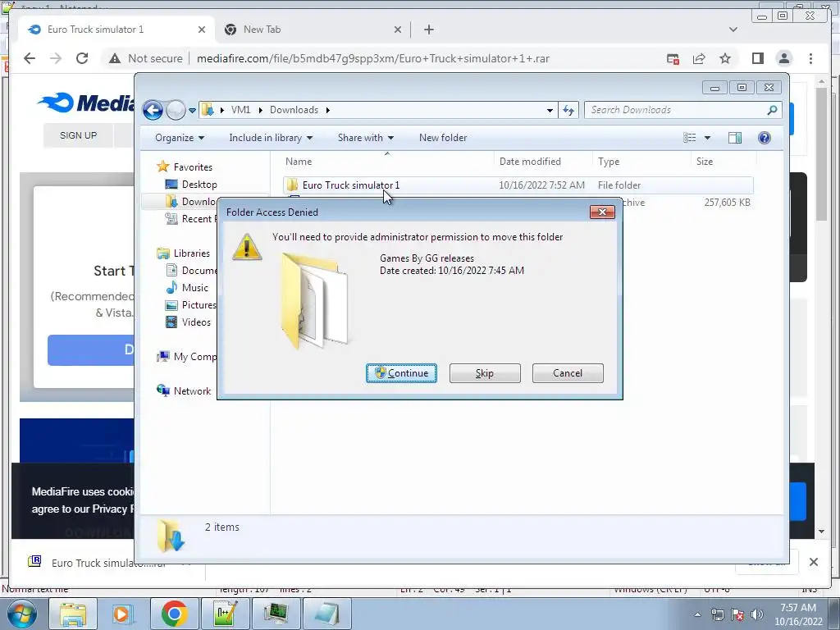Open Chrome profile icon

click(783, 58)
